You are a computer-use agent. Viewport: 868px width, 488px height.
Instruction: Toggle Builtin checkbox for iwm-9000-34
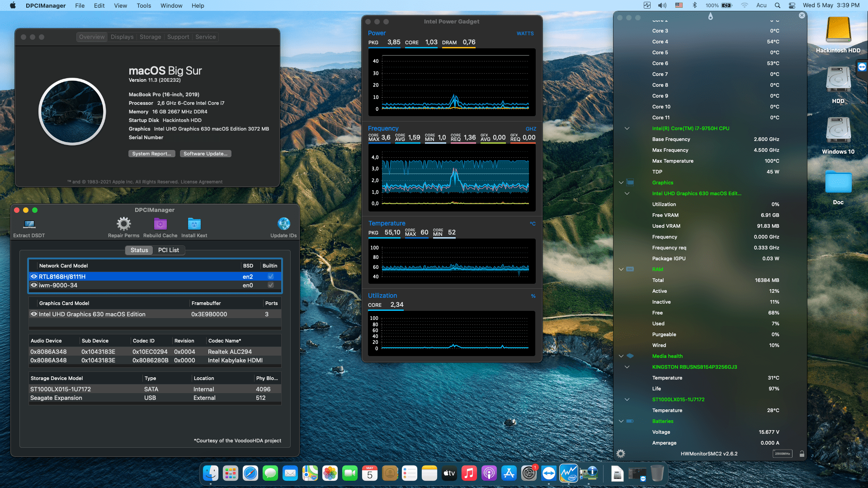271,285
